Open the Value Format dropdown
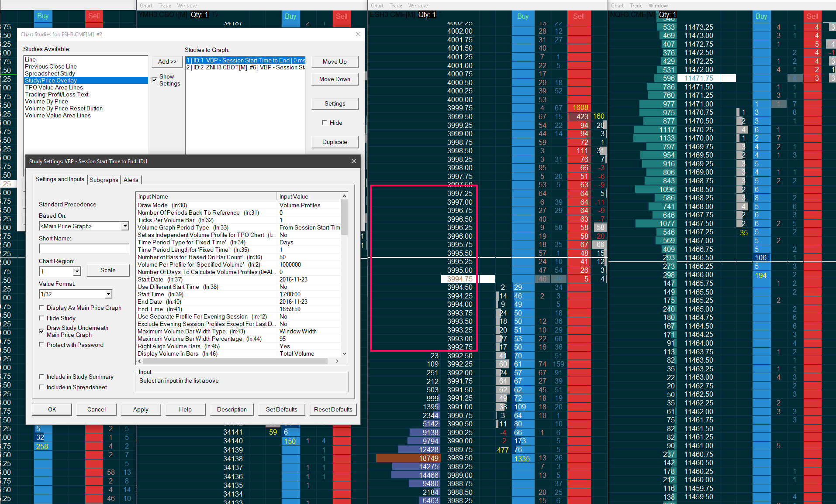This screenshot has width=836, height=504. [x=108, y=295]
